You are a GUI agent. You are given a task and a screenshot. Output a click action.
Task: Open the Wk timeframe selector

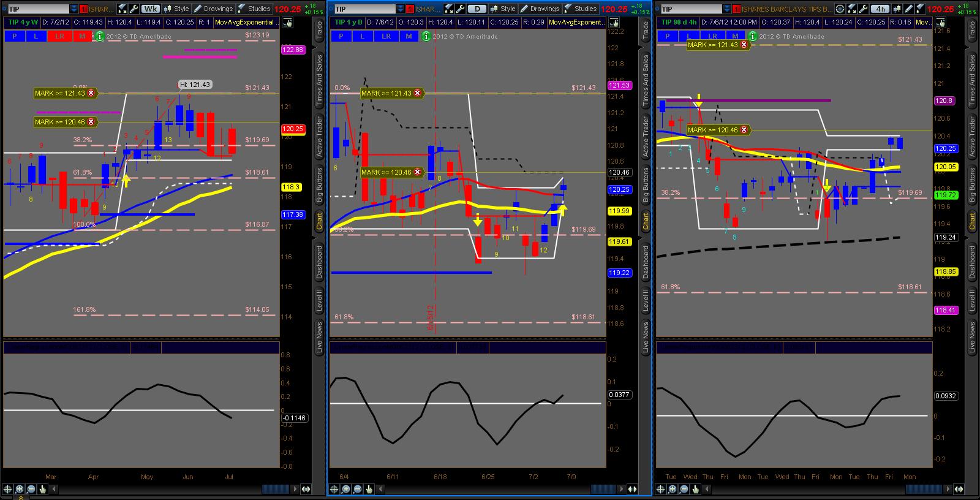(150, 9)
